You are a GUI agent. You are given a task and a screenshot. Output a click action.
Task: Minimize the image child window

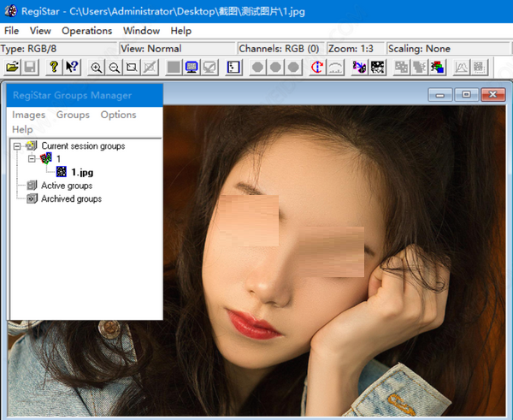pyautogui.click(x=440, y=95)
